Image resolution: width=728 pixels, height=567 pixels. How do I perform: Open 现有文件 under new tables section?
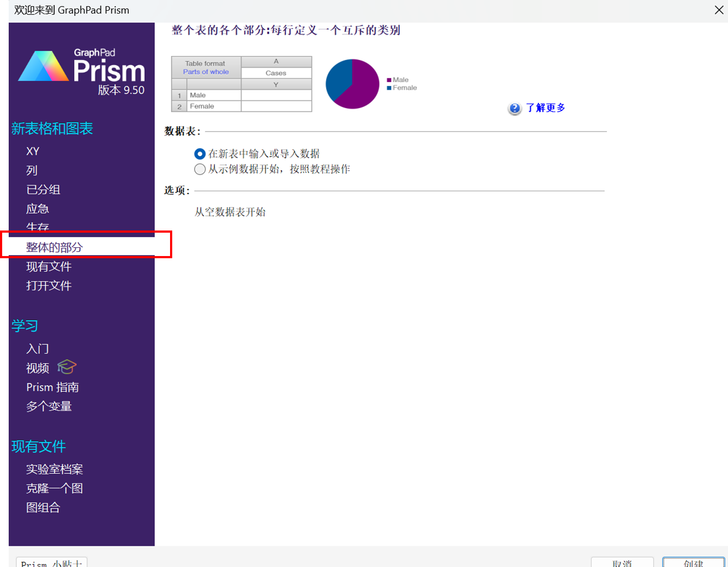[49, 266]
